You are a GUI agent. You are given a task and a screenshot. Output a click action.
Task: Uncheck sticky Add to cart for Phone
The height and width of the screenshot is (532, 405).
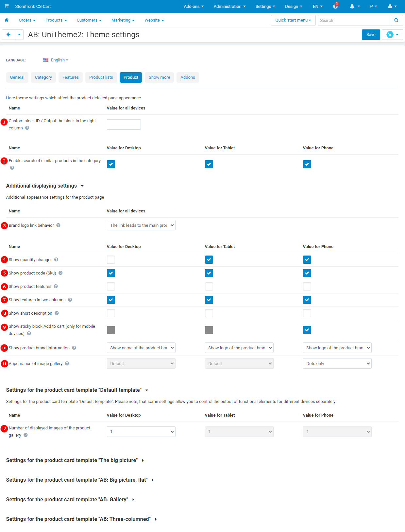tap(307, 330)
